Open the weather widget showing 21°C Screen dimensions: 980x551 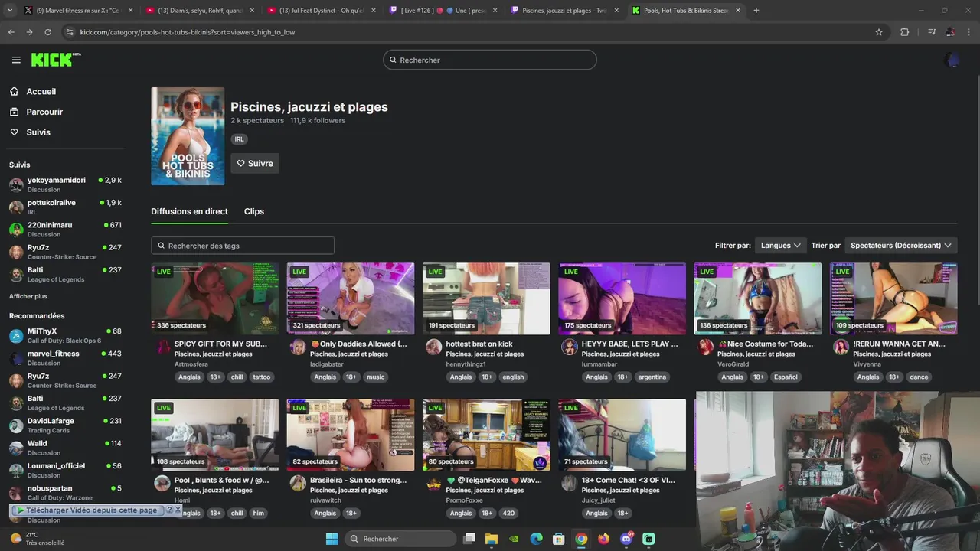(37, 539)
